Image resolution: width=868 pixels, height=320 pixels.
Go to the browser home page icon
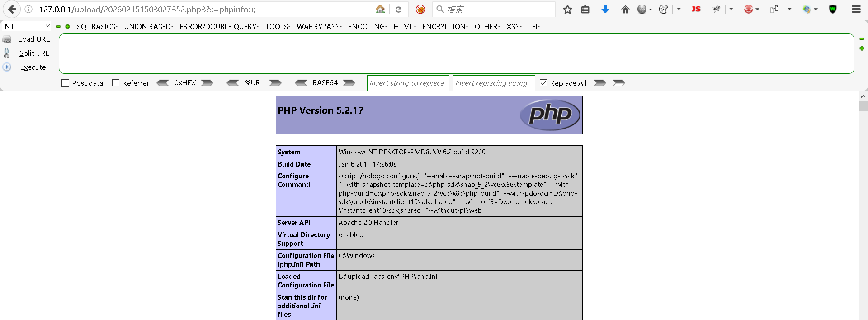tap(625, 9)
